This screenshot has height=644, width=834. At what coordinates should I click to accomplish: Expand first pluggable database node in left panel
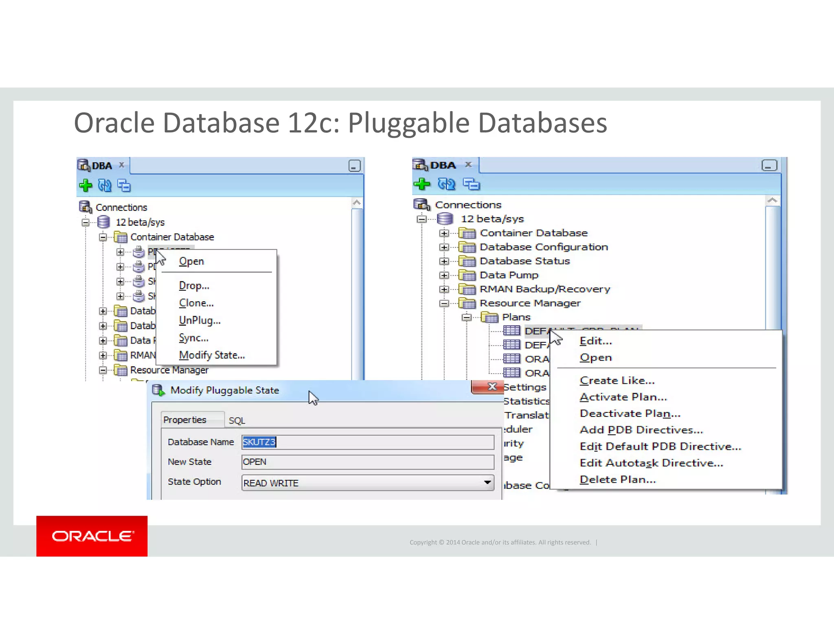pyautogui.click(x=120, y=252)
